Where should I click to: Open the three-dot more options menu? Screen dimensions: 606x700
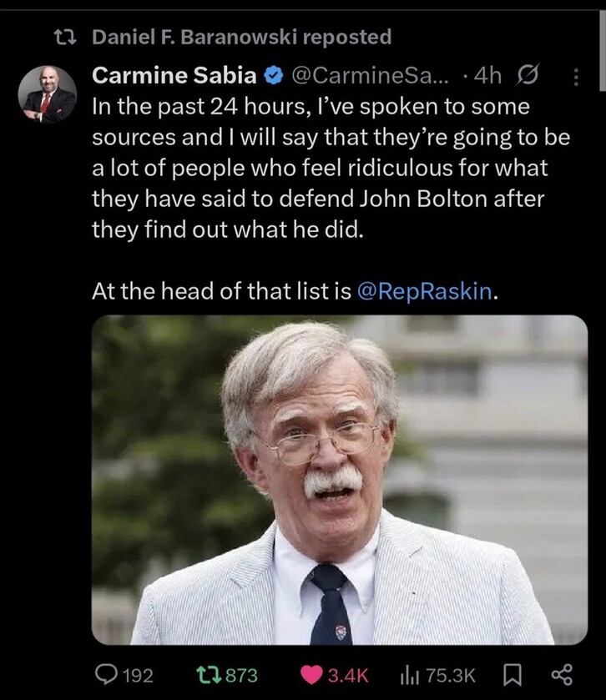pyautogui.click(x=573, y=77)
